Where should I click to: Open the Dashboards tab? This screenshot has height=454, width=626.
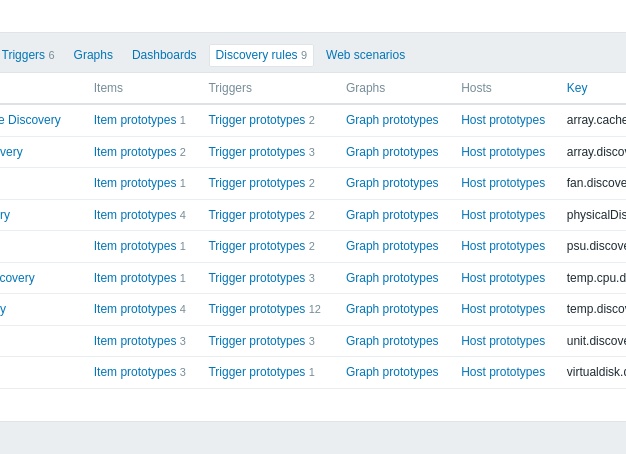[x=164, y=55]
